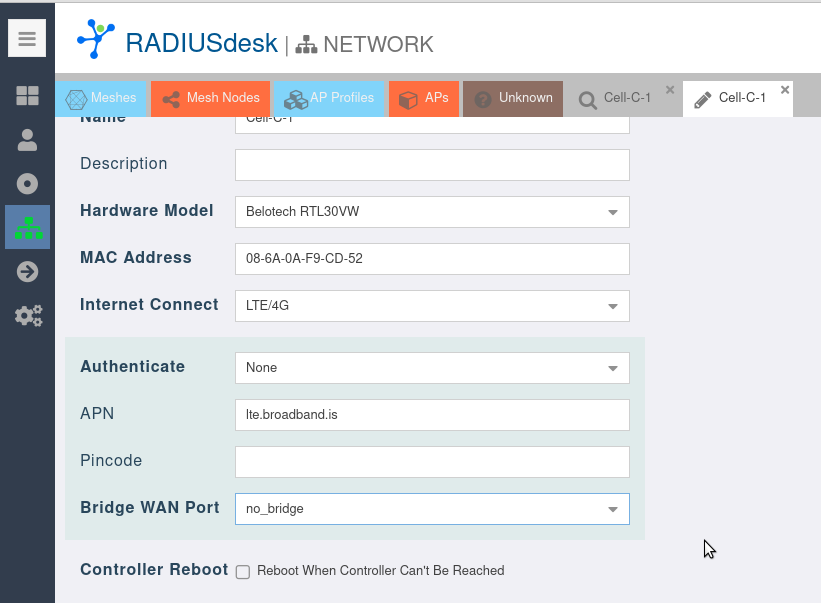Select the green network icon in sidebar

coord(28,228)
